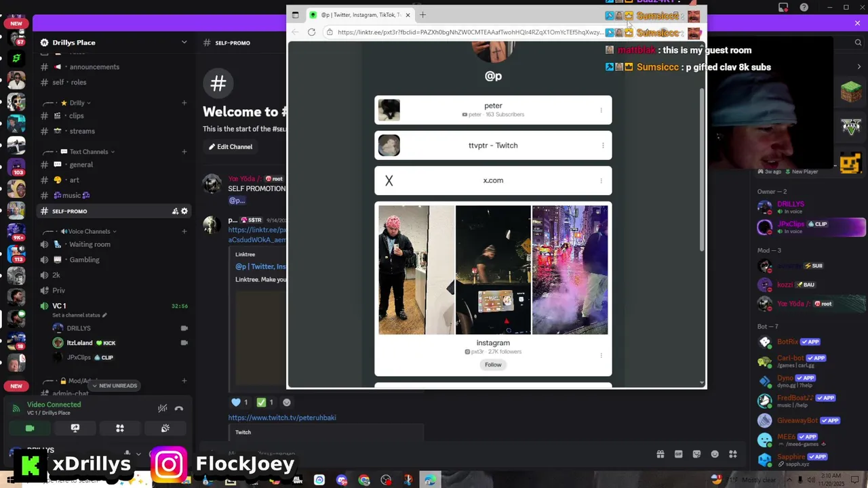Open JPxClips in member list
This screenshot has height=488, width=868.
pos(810,227)
